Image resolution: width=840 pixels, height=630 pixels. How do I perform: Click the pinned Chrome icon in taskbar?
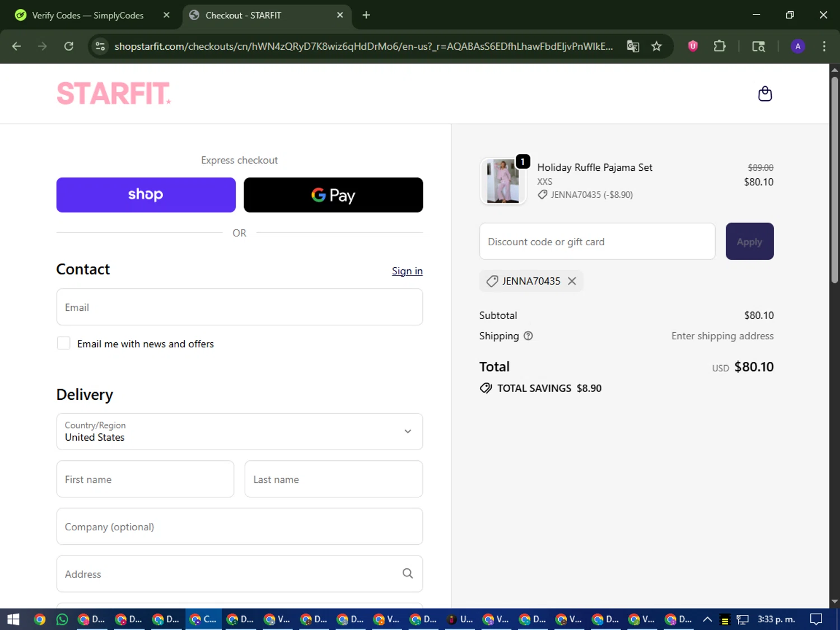point(39,619)
